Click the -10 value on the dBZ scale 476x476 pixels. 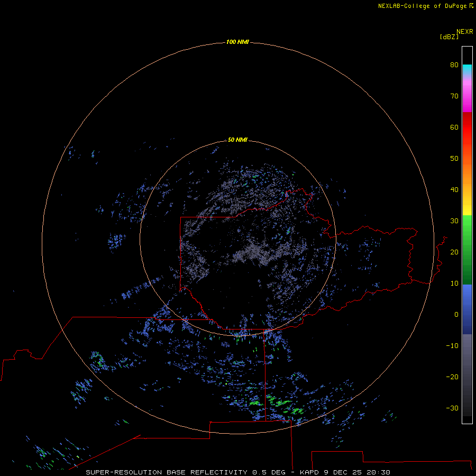[x=452, y=346]
